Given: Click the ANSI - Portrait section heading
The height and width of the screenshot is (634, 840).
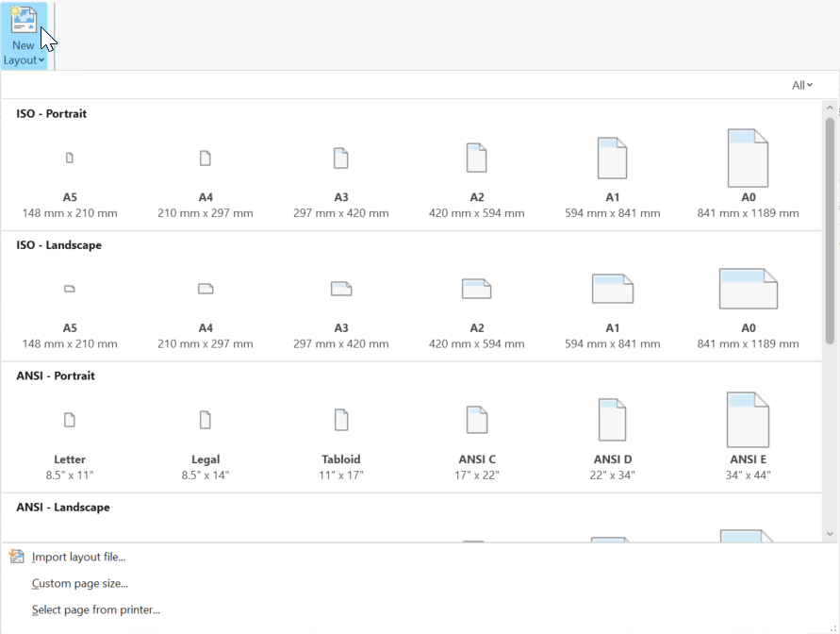Looking at the screenshot, I should click(56, 375).
